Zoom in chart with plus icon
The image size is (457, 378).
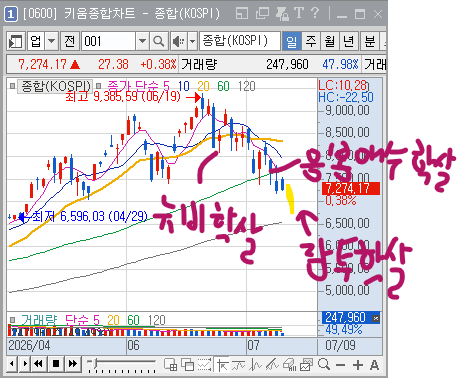(x=358, y=365)
